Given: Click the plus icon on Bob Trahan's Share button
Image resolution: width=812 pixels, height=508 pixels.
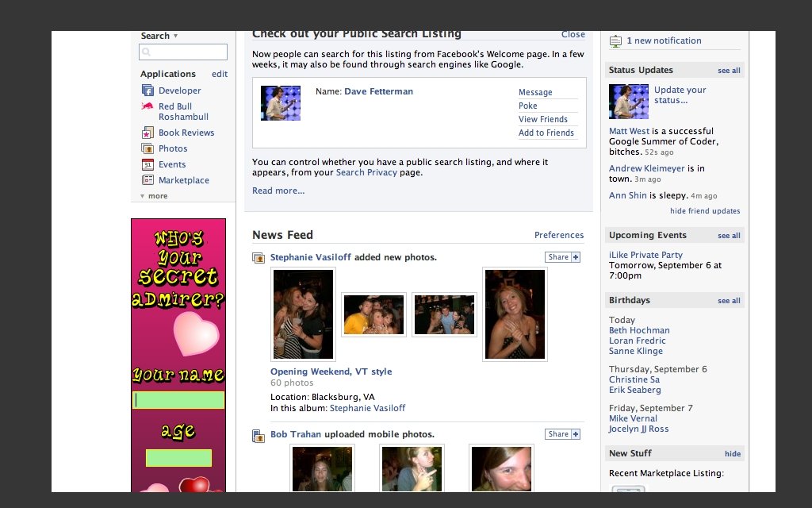Looking at the screenshot, I should pos(576,434).
